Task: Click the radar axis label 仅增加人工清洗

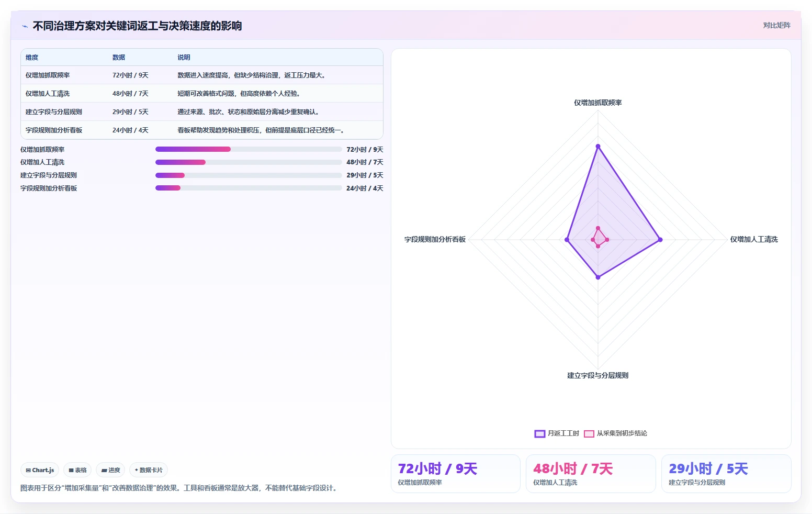Action: [754, 240]
